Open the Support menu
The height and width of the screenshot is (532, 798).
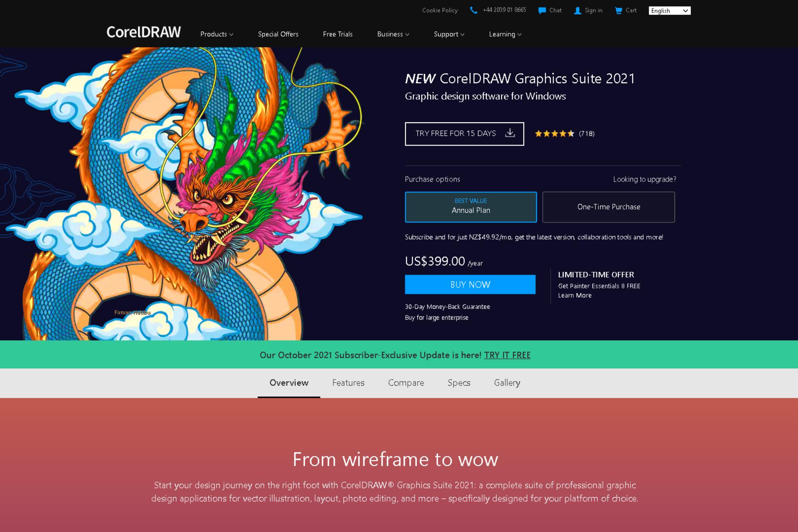tap(449, 34)
